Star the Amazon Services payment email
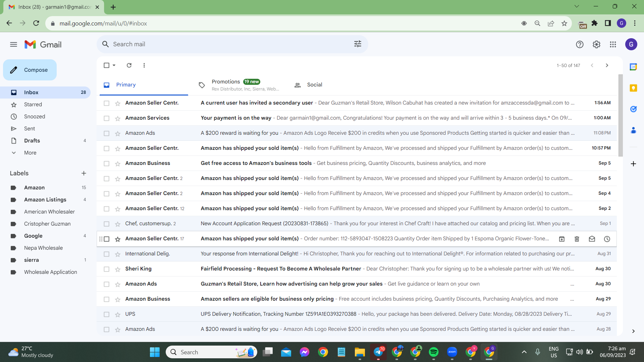The height and width of the screenshot is (362, 644). pos(118,118)
